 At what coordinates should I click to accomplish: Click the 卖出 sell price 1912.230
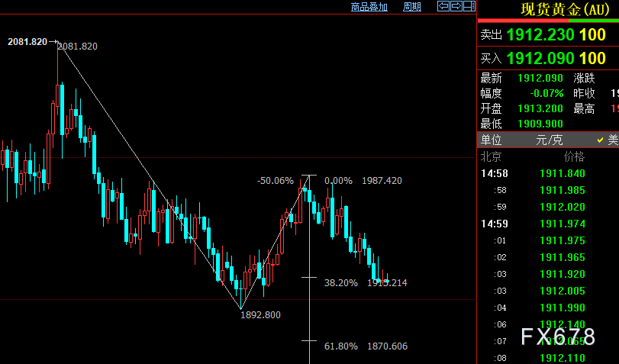tap(540, 35)
